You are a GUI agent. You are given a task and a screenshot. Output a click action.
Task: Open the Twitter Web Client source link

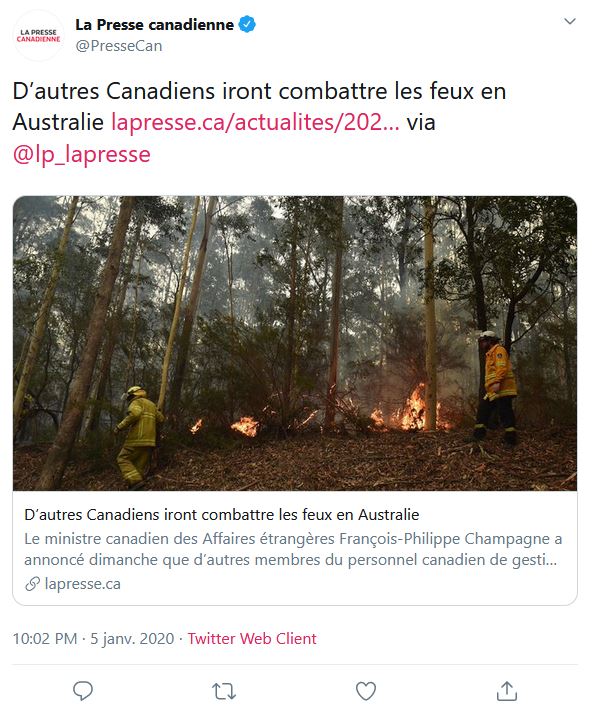tap(252, 638)
